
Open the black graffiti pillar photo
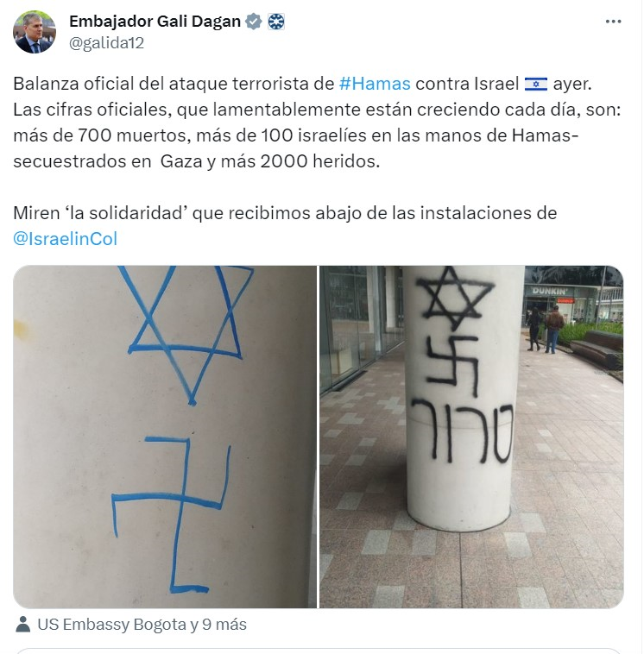click(471, 437)
